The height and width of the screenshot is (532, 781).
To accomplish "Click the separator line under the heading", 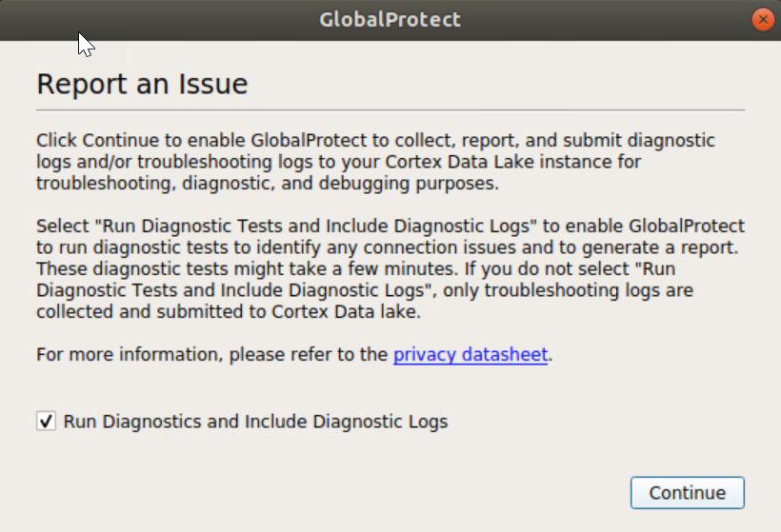I will 390,110.
